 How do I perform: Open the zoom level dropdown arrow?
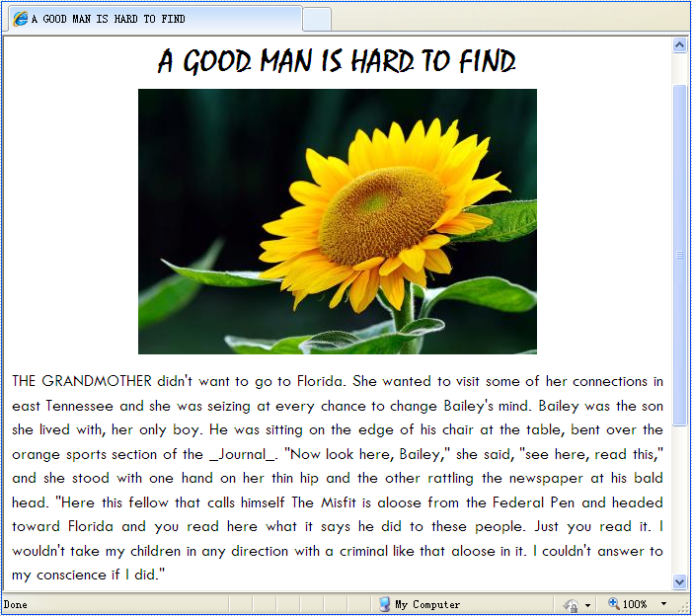(x=663, y=603)
